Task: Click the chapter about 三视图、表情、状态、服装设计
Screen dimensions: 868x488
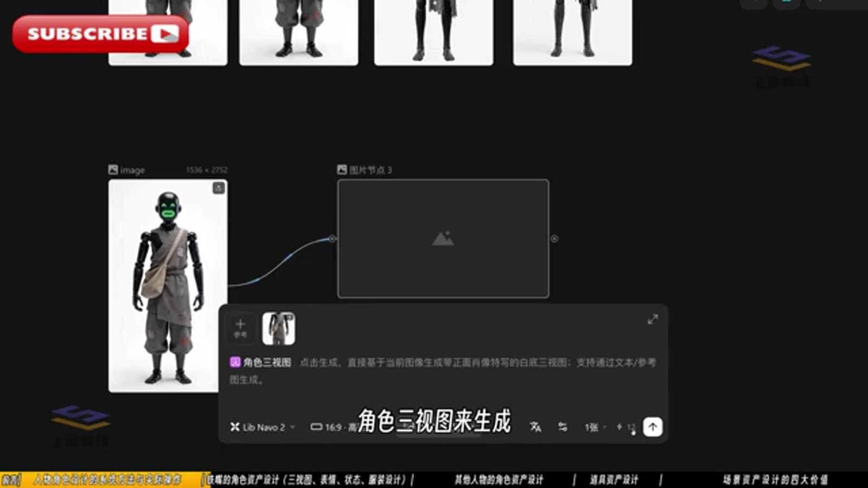Action: click(x=307, y=479)
